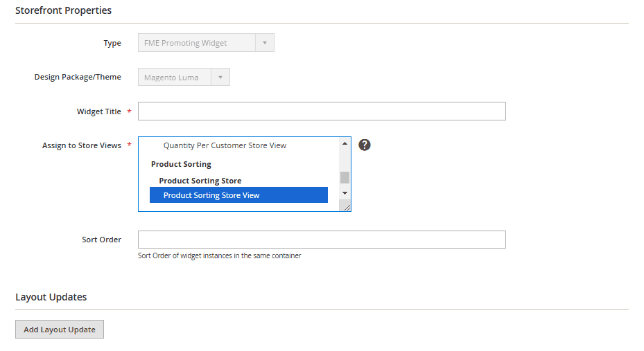Click the Sort Order field label
The width and height of the screenshot is (644, 351).
(101, 240)
